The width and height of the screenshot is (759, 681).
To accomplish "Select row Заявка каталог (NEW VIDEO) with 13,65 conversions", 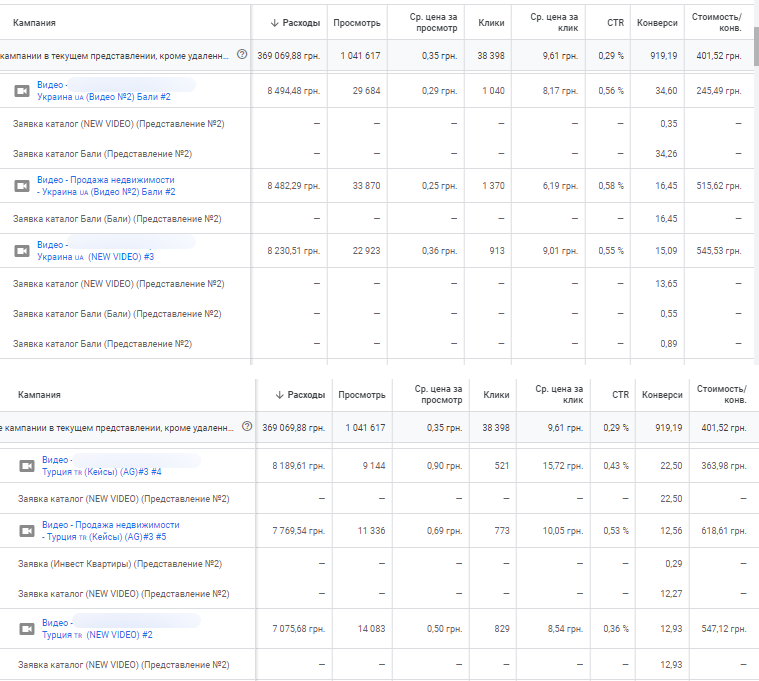I will [377, 284].
